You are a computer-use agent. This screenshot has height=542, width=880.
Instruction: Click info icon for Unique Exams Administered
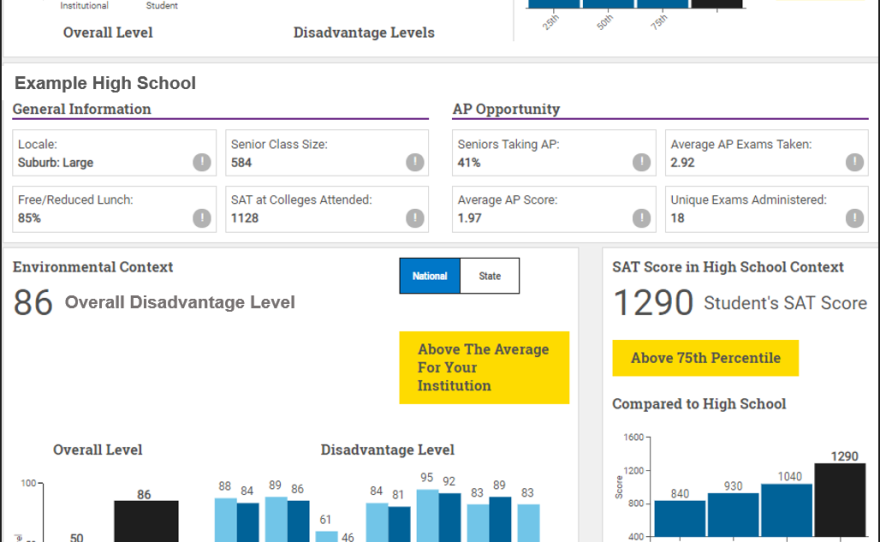(855, 218)
